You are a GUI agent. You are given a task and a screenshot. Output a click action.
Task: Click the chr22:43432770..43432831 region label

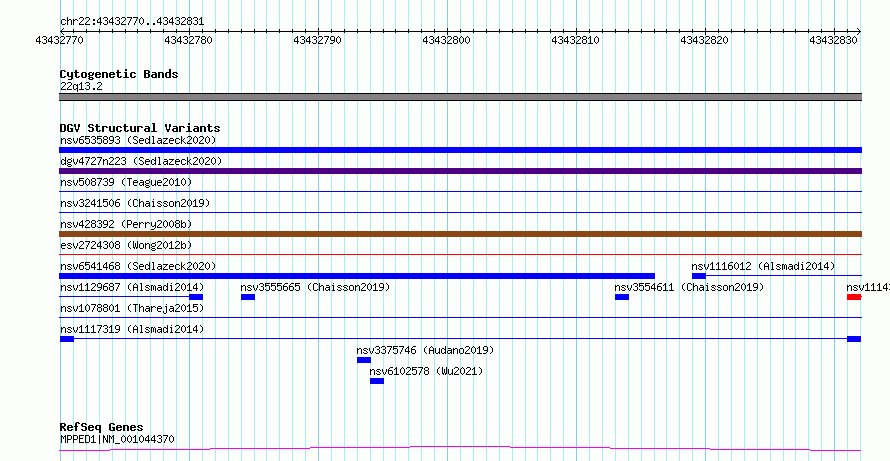click(x=132, y=22)
